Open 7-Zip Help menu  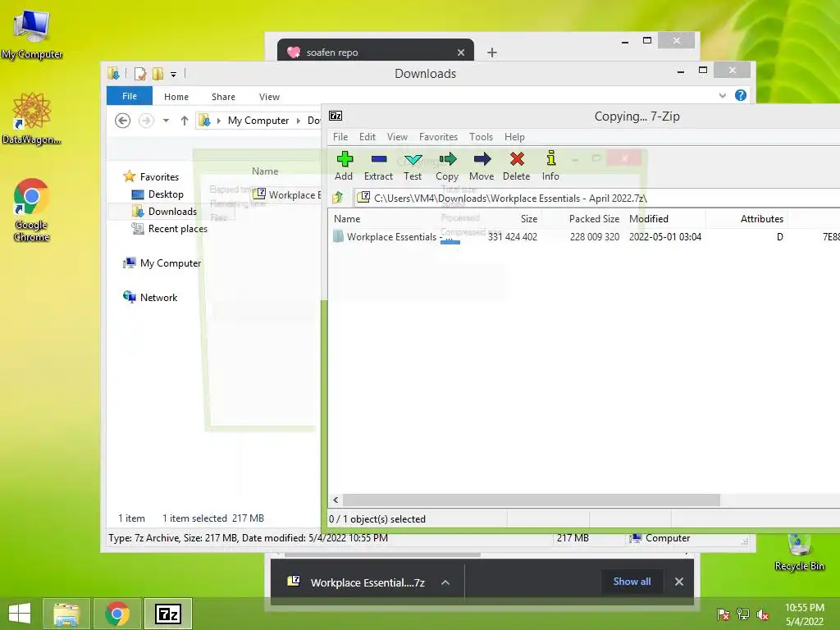[x=514, y=137]
